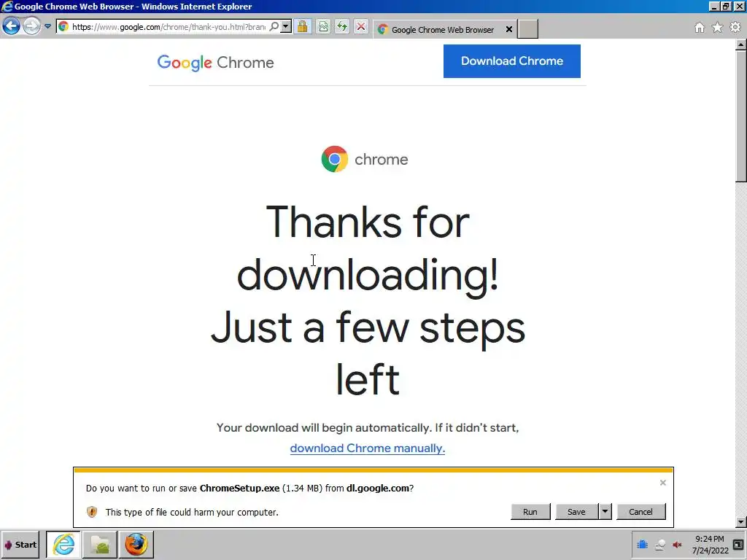Screen dimensions: 747x560
Task: Click the browser Forward arrow button
Action: tap(32, 26)
